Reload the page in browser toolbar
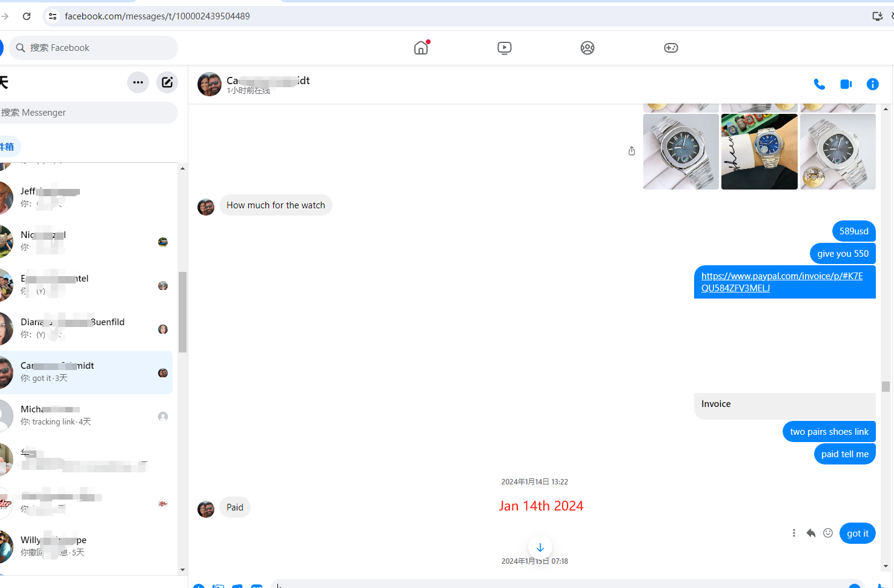894x588 pixels. (27, 16)
